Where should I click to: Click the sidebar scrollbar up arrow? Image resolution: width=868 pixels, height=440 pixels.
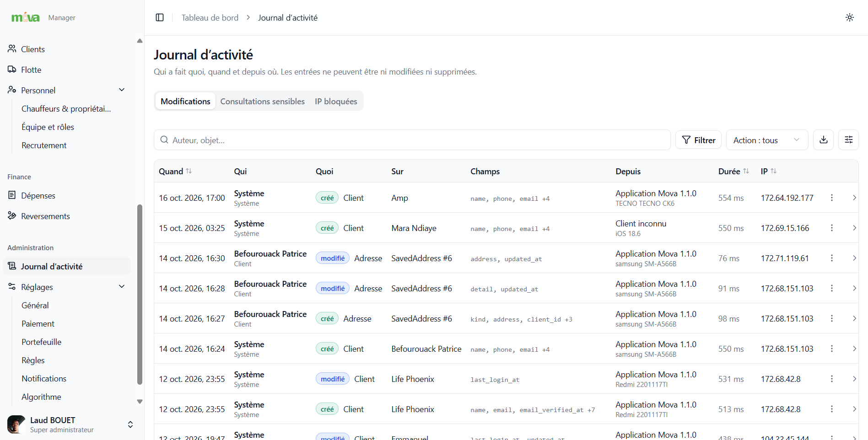click(140, 41)
